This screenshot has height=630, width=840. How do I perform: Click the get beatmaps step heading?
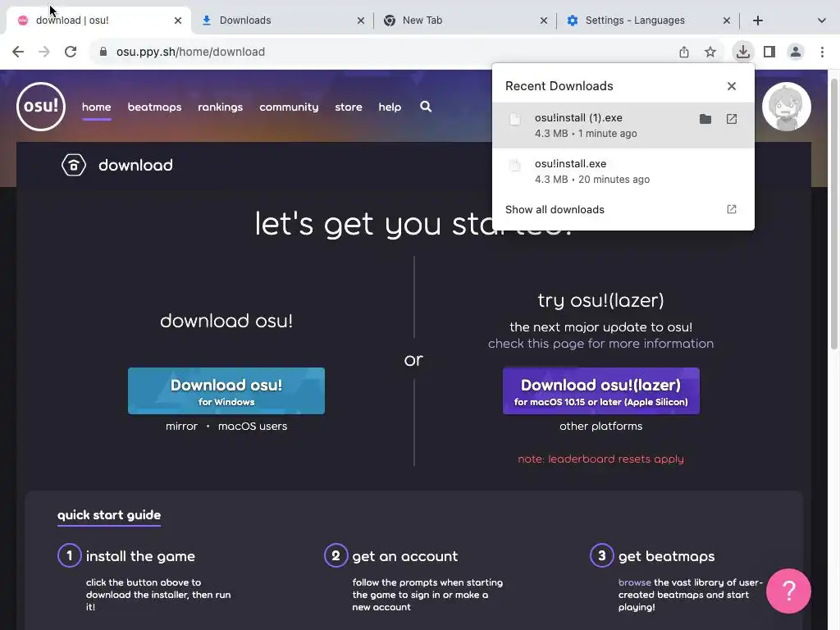click(666, 557)
